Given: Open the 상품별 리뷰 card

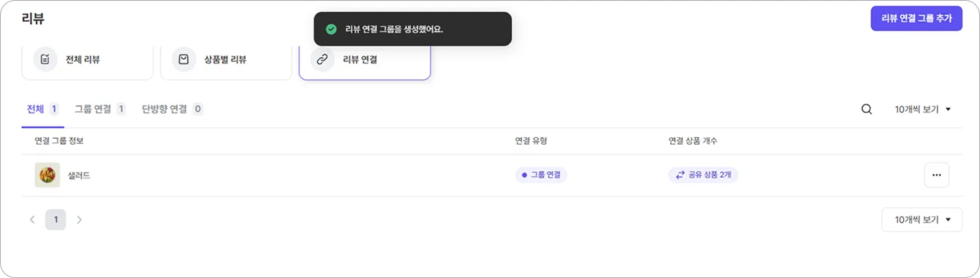Looking at the screenshot, I should (x=226, y=60).
